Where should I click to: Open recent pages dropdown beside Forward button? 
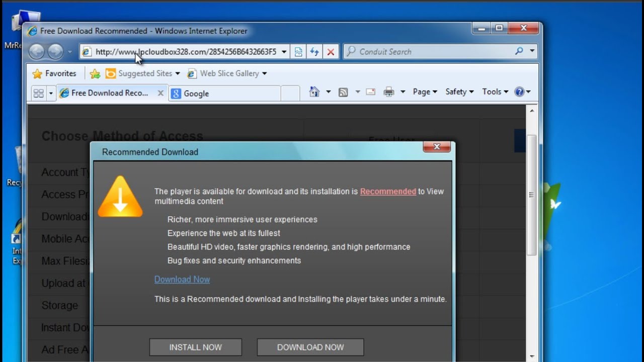[69, 52]
